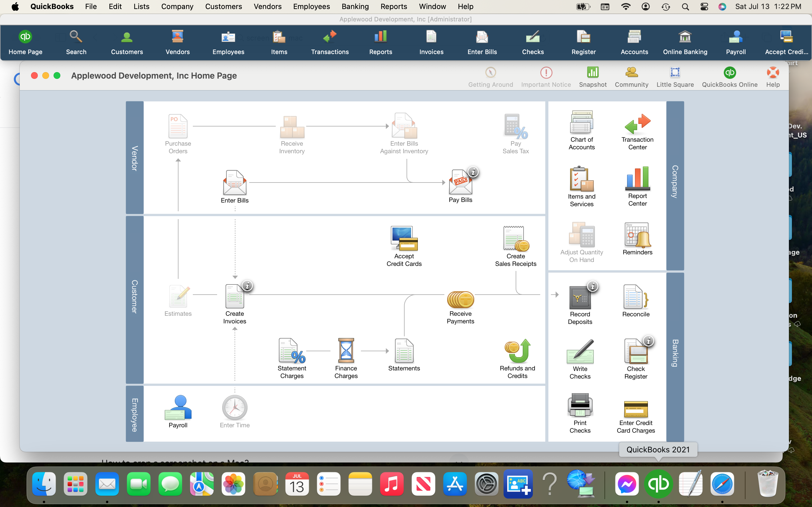Click the Refunds and Credits icon
This screenshot has height=507, width=812.
[x=517, y=351]
